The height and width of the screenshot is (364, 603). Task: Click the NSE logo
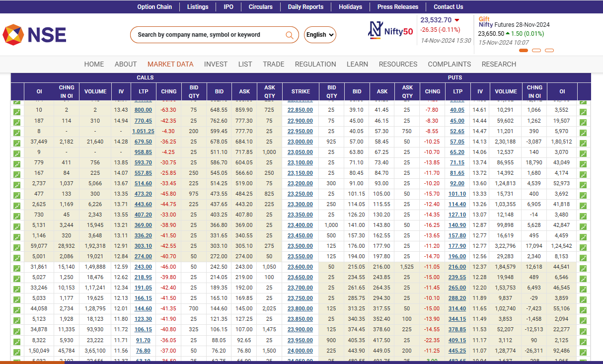click(x=34, y=35)
